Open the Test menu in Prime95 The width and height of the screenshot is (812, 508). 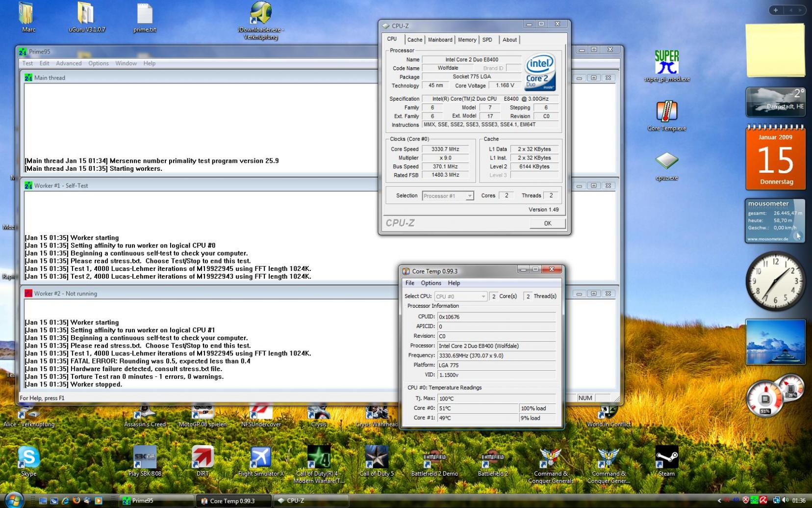pyautogui.click(x=27, y=63)
